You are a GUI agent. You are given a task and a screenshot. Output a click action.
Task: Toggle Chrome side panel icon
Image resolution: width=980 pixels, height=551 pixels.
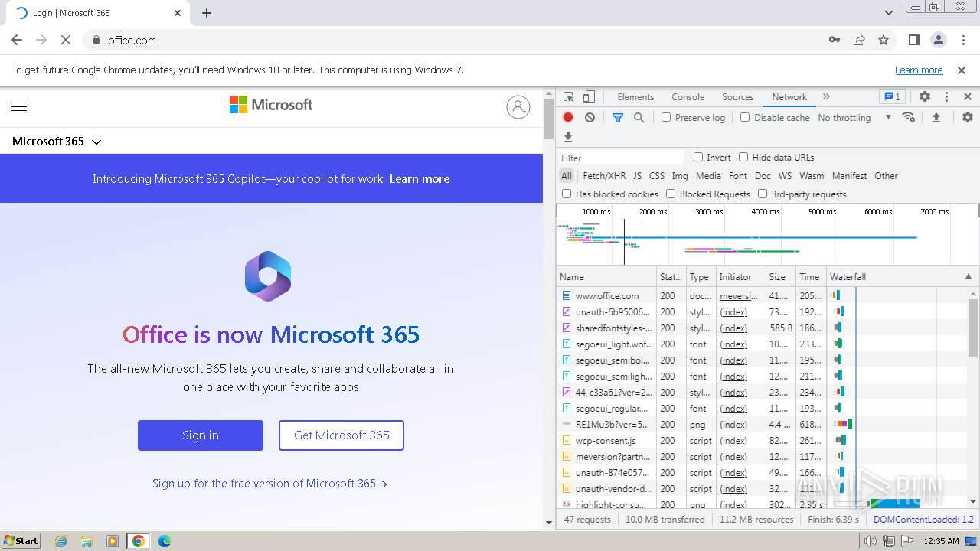tap(913, 40)
